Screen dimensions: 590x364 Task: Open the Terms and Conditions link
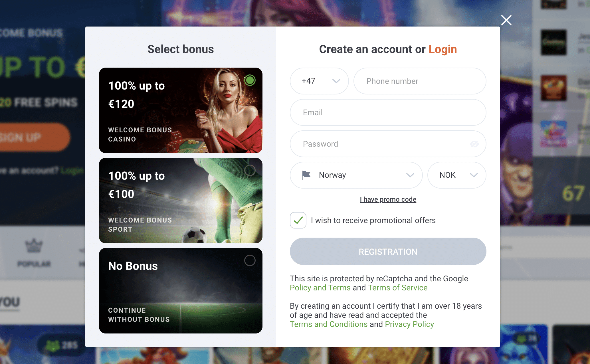(x=329, y=324)
